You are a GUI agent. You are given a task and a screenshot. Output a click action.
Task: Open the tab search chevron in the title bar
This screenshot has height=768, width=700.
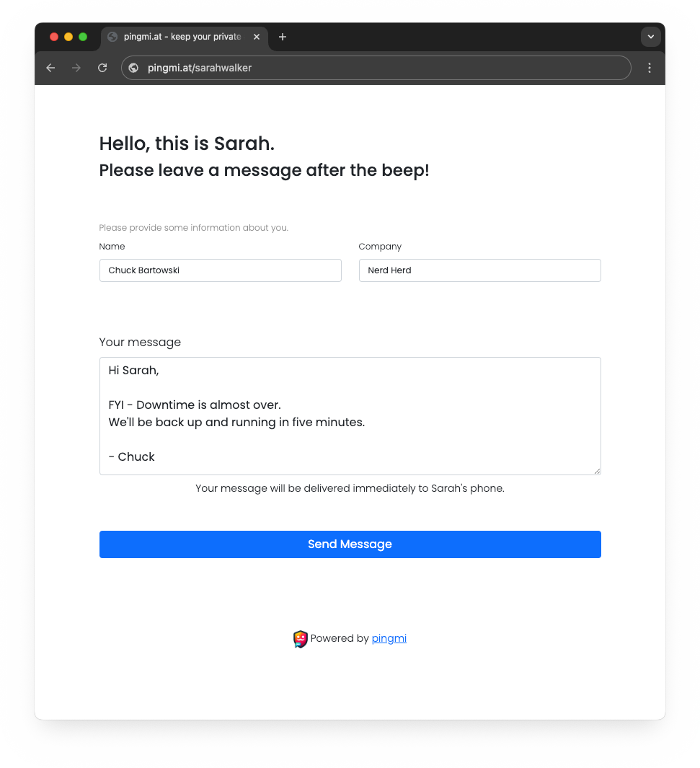click(651, 36)
